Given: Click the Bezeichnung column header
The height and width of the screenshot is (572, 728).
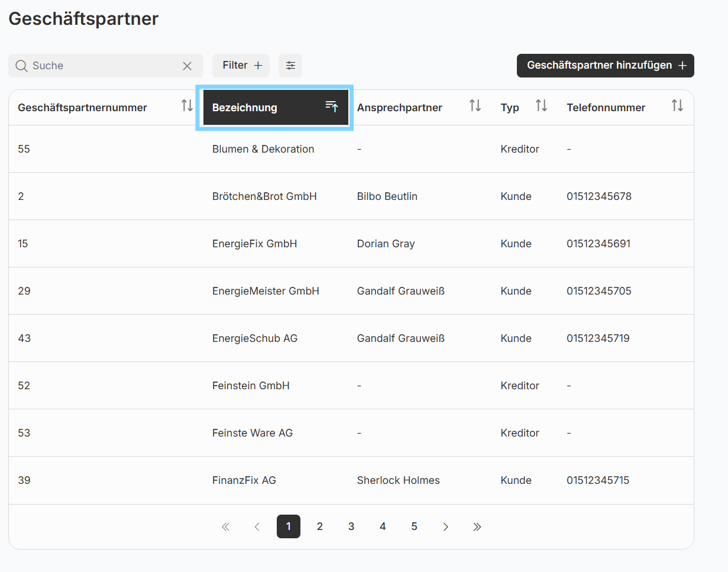Looking at the screenshot, I should click(245, 108).
